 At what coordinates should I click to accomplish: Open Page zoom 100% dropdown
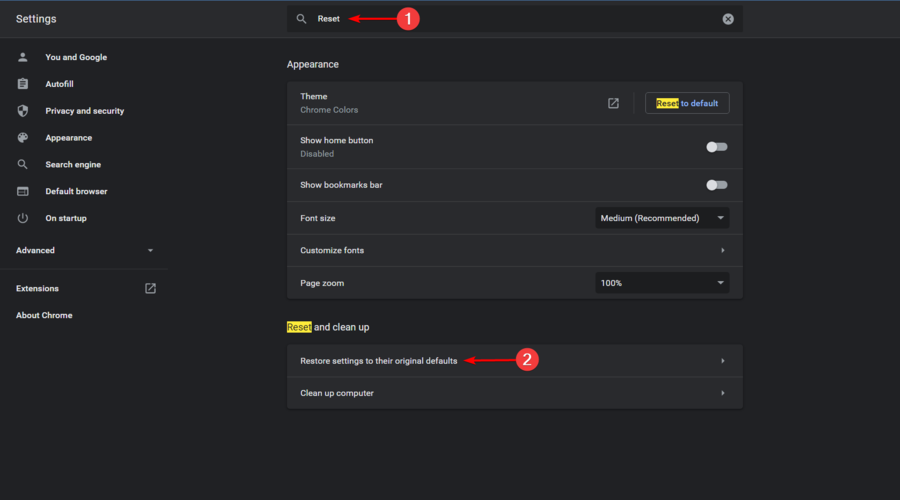pyautogui.click(x=662, y=283)
